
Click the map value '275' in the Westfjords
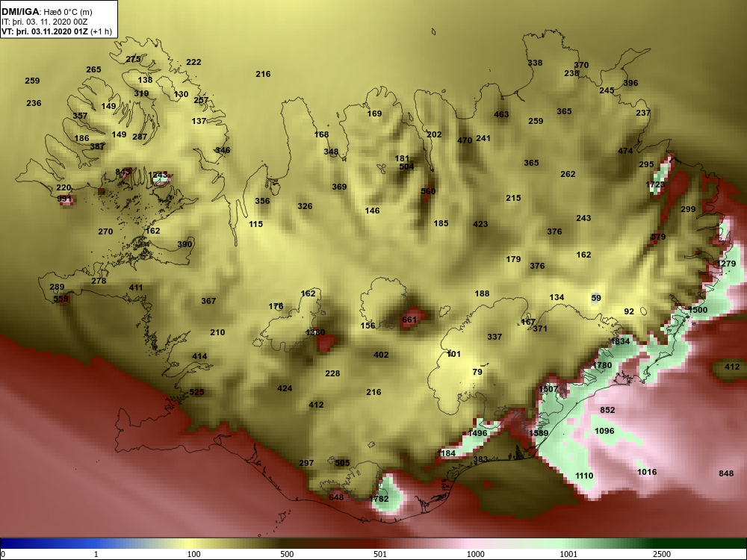point(134,60)
